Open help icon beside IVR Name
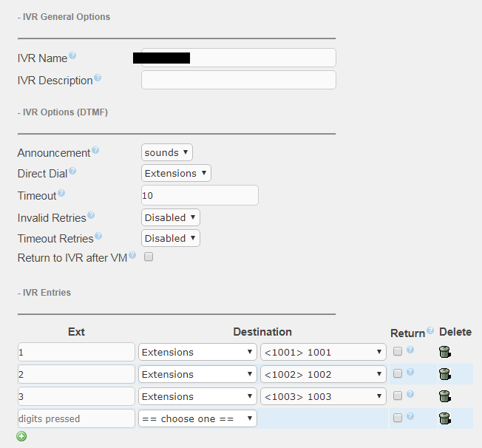This screenshot has height=448, width=482. pos(72,56)
